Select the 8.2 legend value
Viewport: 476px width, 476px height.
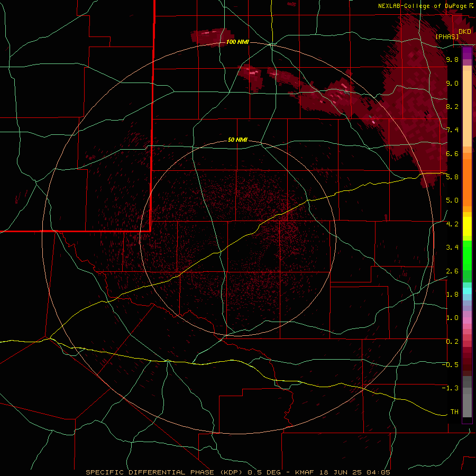click(x=452, y=106)
